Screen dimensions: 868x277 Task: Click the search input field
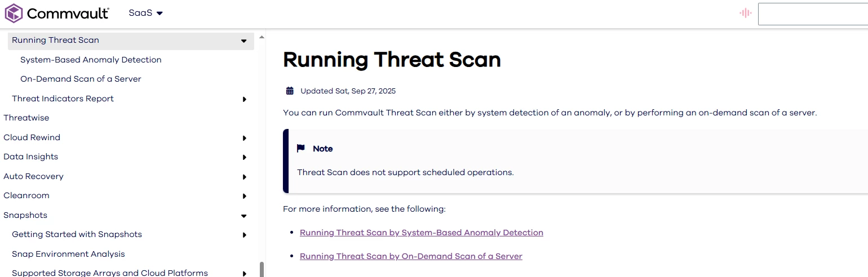(812, 14)
